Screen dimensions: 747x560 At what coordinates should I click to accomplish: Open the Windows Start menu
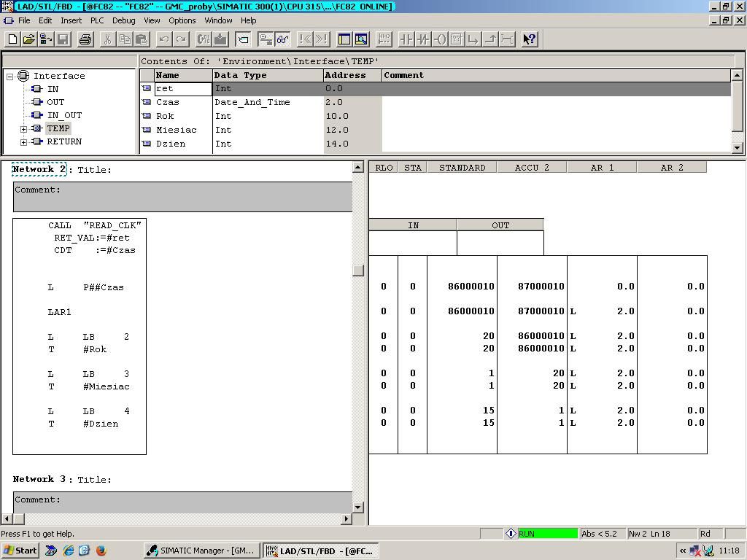(20, 551)
